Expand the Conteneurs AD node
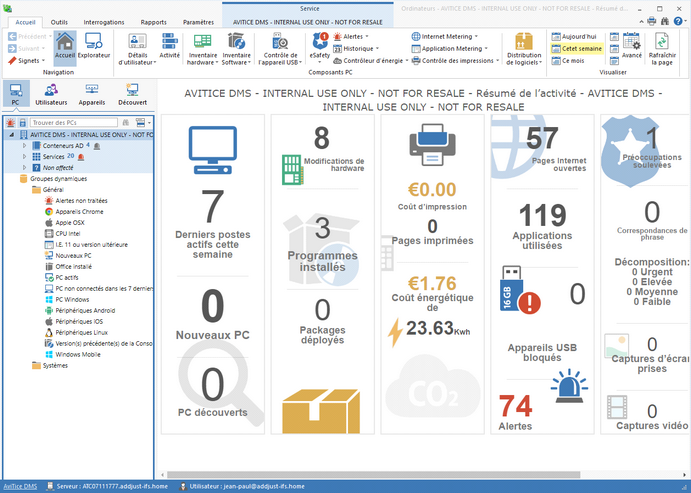Image resolution: width=691 pixels, height=493 pixels. [24, 145]
